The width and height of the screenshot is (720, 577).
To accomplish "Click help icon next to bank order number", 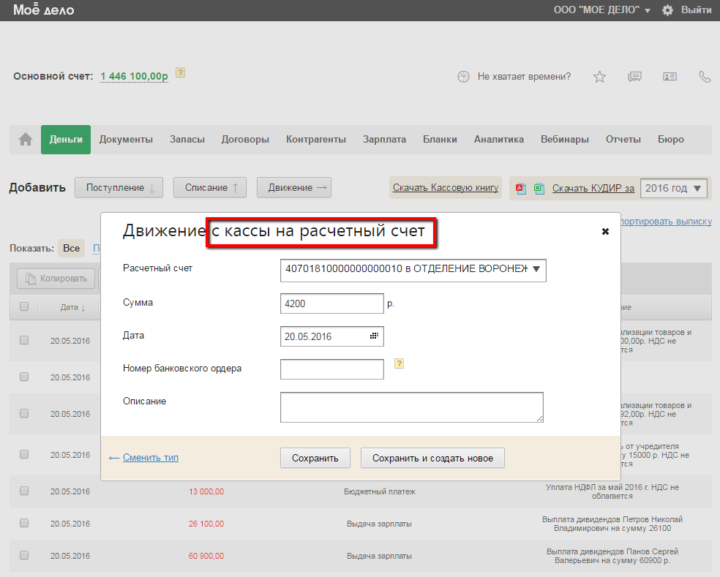I will tap(399, 364).
